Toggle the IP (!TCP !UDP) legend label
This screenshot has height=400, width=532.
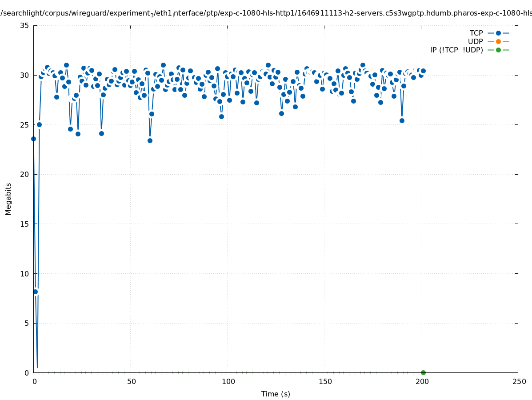pos(456,50)
